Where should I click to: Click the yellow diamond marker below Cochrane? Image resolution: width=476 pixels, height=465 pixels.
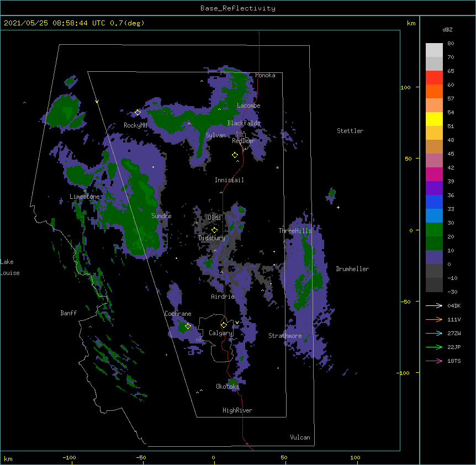click(188, 326)
